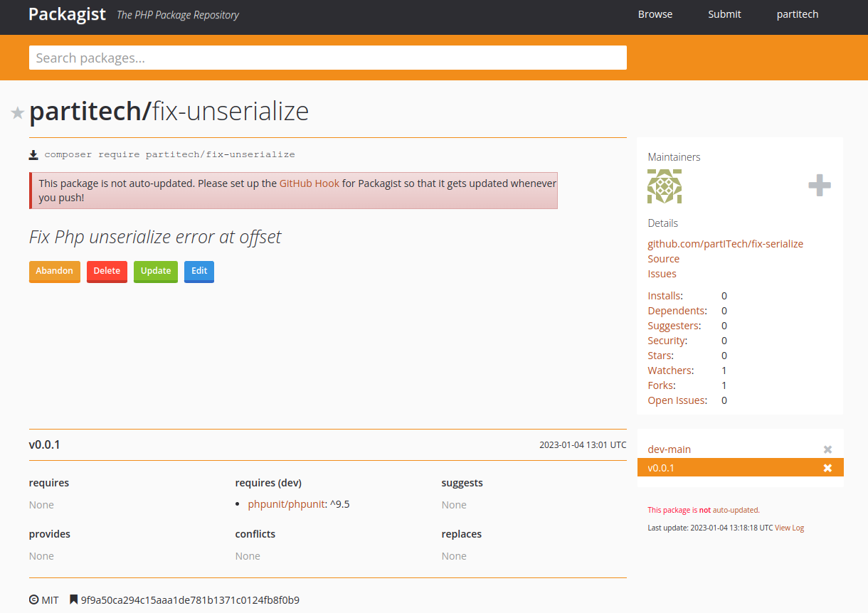This screenshot has height=613, width=868.
Task: Go to Packagist home page
Action: point(67,14)
